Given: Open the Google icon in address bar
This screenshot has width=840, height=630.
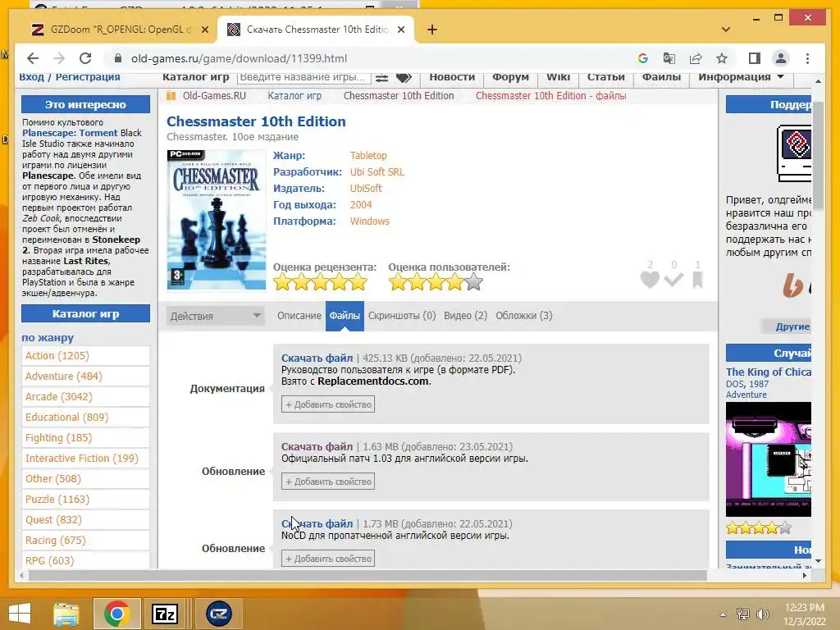Looking at the screenshot, I should (643, 58).
